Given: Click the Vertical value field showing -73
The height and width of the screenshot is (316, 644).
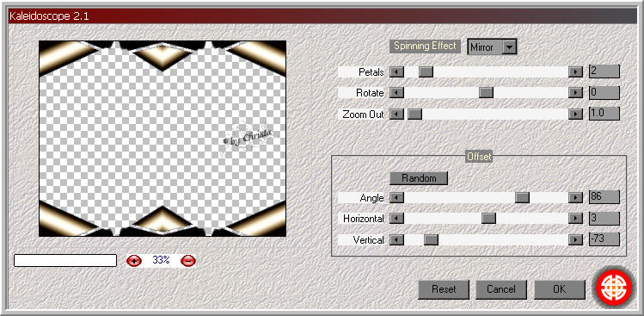Looking at the screenshot, I should coord(604,239).
